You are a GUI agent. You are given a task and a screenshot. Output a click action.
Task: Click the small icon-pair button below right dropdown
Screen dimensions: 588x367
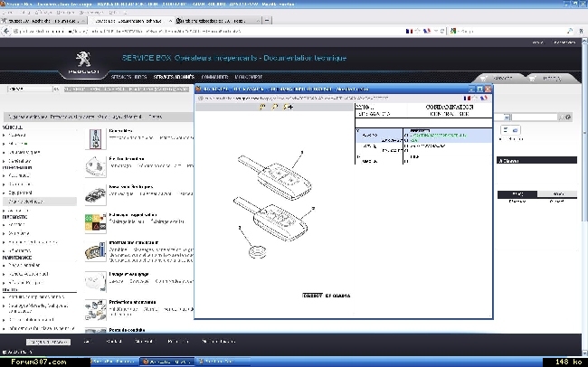(510, 130)
